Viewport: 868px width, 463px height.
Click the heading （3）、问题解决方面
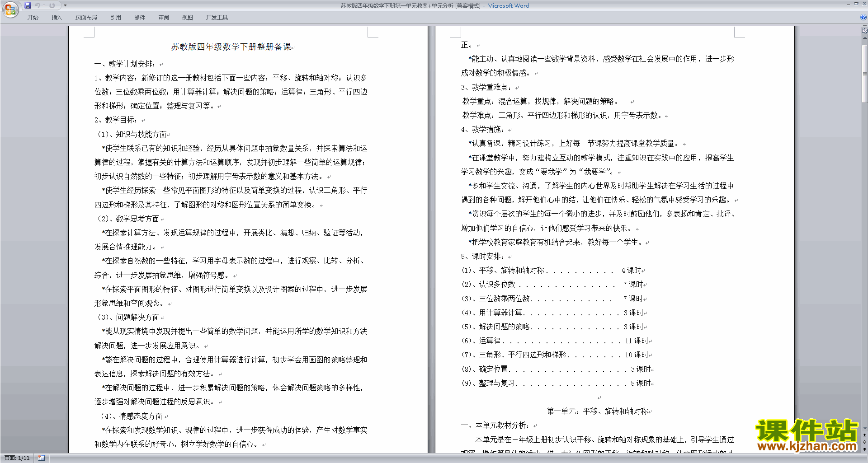coord(127,317)
